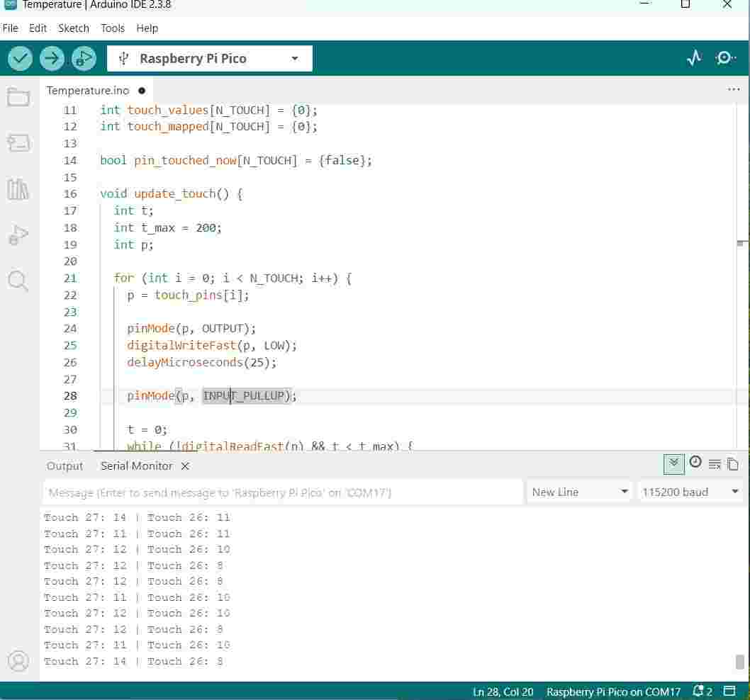Click p = touch_pins[i] line
The image size is (750, 700).
pos(188,295)
